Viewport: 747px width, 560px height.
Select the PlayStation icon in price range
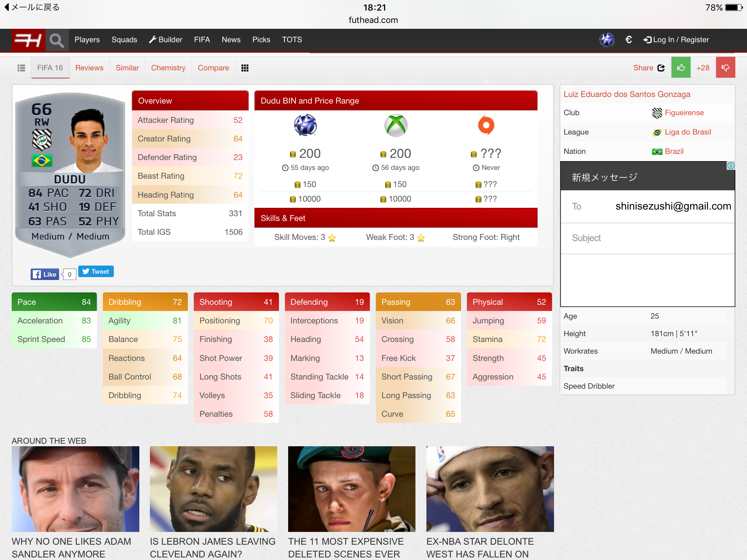tap(305, 125)
